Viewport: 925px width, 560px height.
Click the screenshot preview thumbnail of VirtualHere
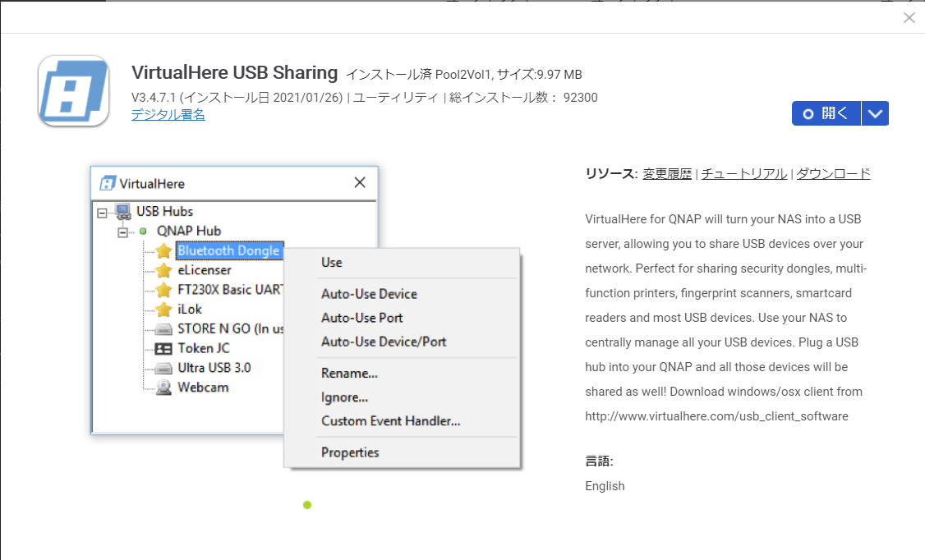[x=306, y=317]
